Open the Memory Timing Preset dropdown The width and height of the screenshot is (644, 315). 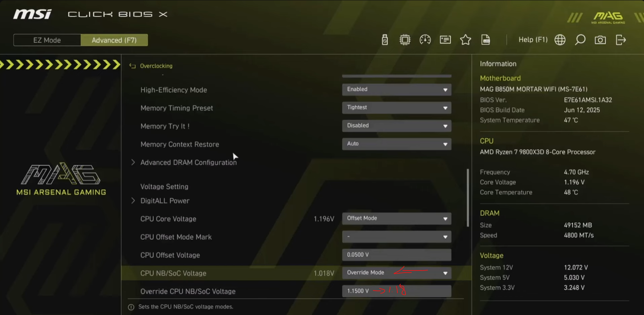397,108
